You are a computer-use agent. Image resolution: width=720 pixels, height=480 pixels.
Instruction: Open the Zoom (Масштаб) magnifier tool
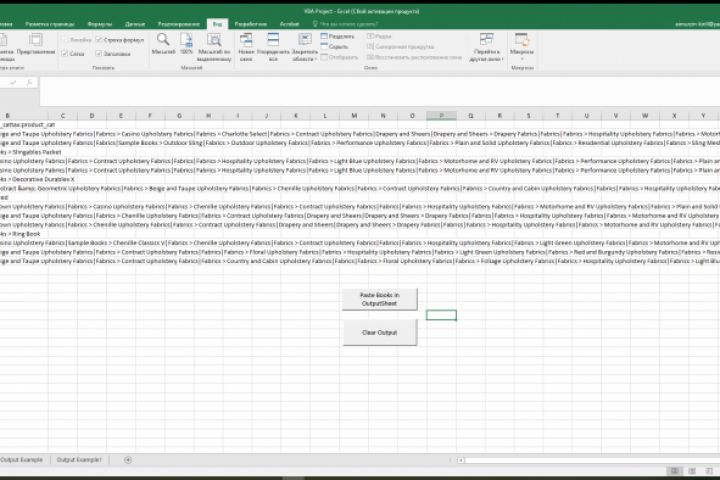point(163,45)
